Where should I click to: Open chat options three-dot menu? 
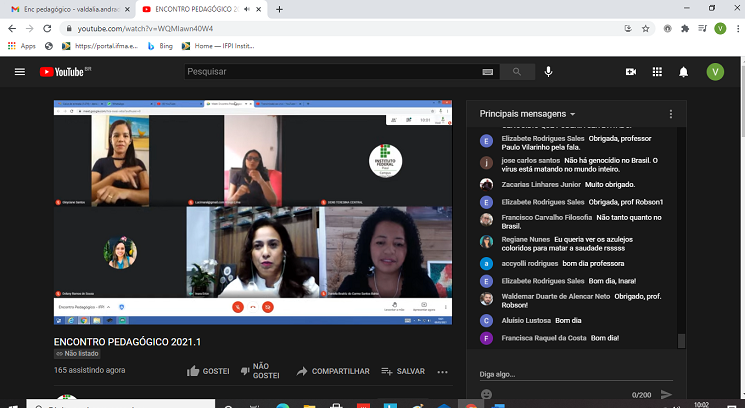tap(670, 114)
